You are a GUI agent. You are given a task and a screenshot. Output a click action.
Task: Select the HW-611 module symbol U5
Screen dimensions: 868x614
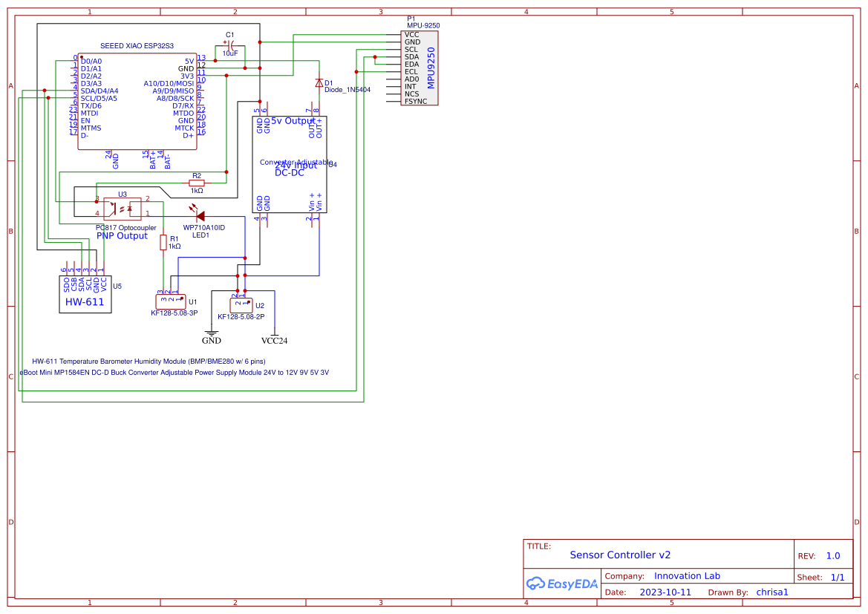[x=85, y=295]
